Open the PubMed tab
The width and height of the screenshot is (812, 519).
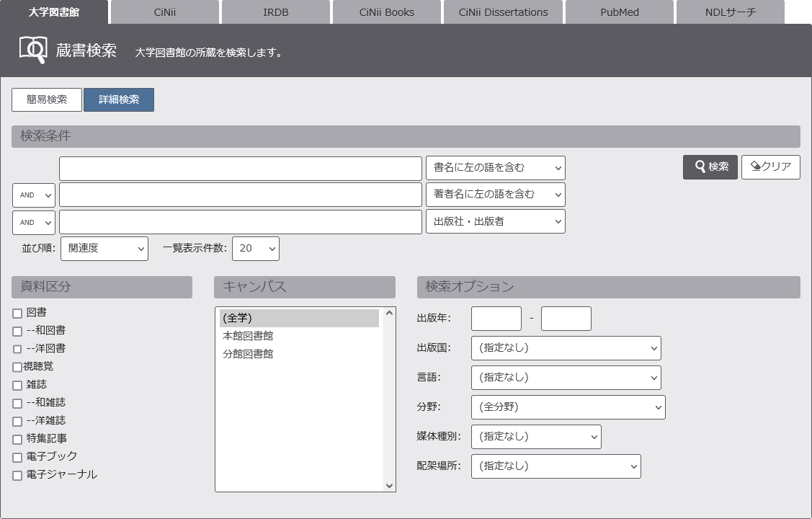point(619,12)
